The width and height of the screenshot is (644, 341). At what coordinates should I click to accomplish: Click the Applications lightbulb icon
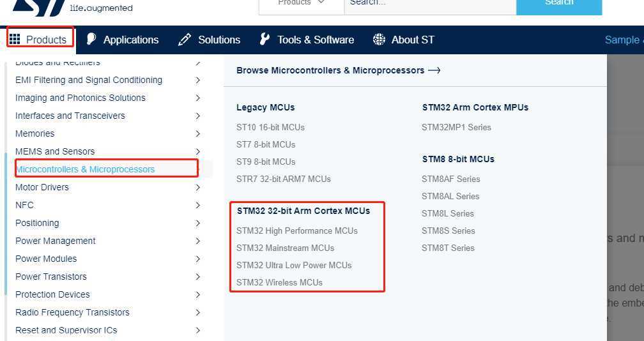click(x=91, y=39)
